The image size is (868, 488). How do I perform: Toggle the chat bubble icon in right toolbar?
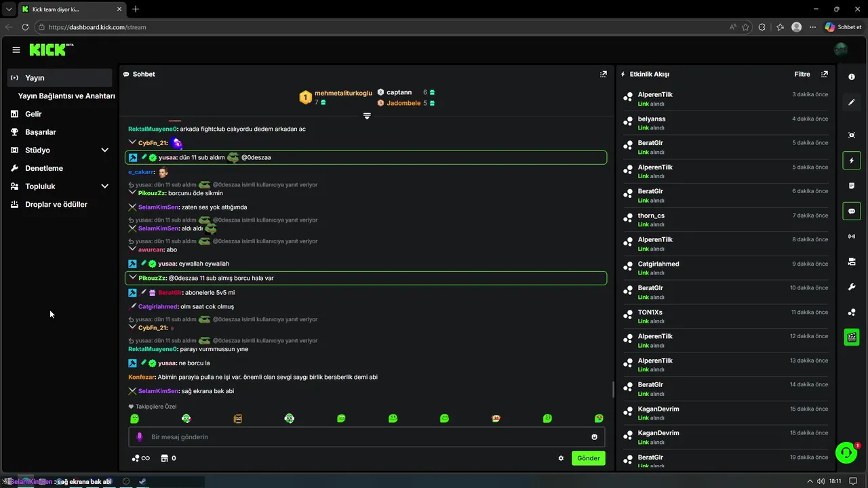click(x=852, y=211)
